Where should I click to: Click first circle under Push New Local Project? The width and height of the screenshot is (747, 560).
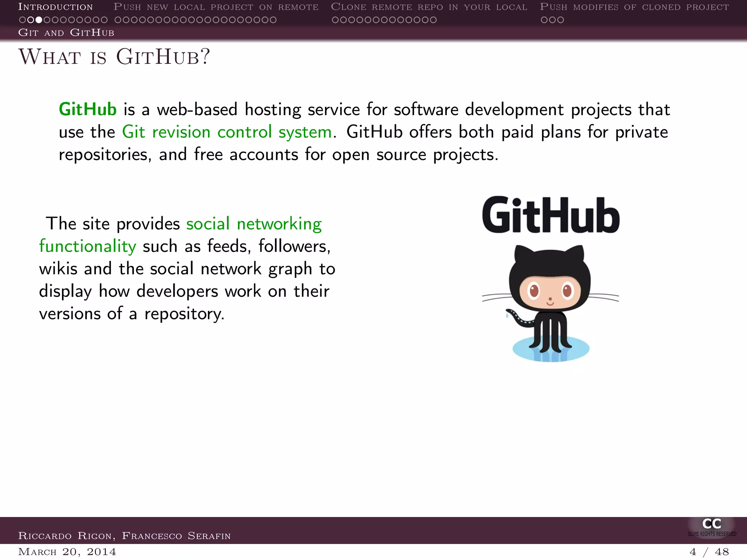[118, 20]
